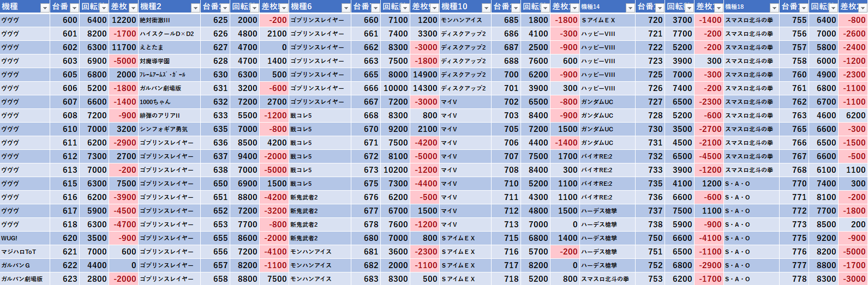Screen dimensions: 868x285
Task: Open the 差枚 filter left of 機種18
Action: (x=719, y=8)
